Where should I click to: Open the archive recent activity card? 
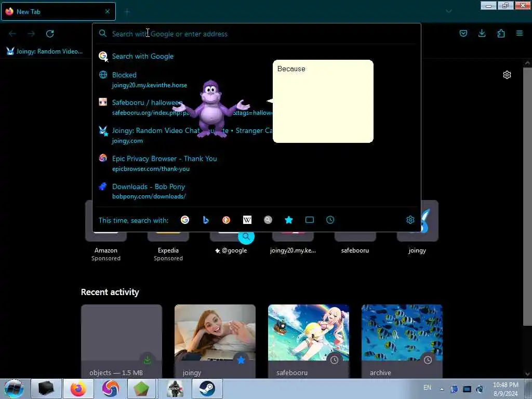(402, 341)
